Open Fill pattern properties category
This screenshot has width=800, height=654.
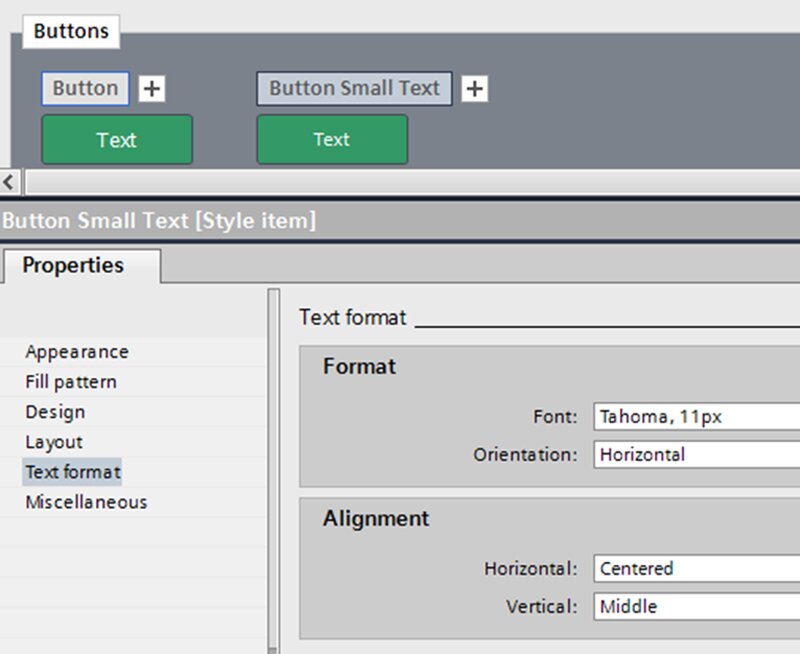click(x=71, y=382)
